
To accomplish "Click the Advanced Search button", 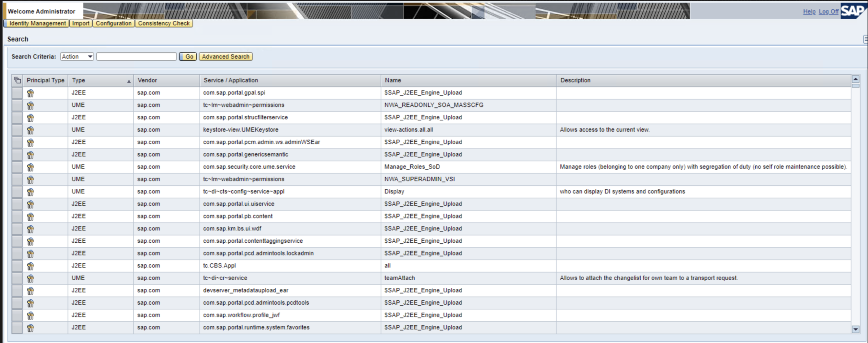I will [226, 57].
